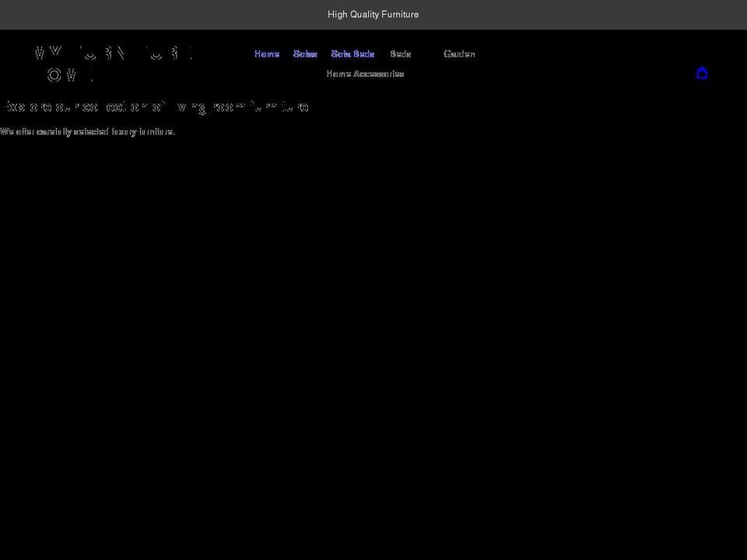Click the High Quality Furniture announcement
This screenshot has width=747, height=560.
pyautogui.click(x=373, y=15)
